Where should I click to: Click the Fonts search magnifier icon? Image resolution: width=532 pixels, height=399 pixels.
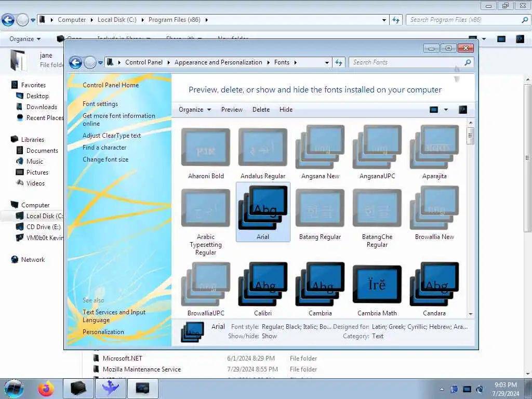pos(468,62)
